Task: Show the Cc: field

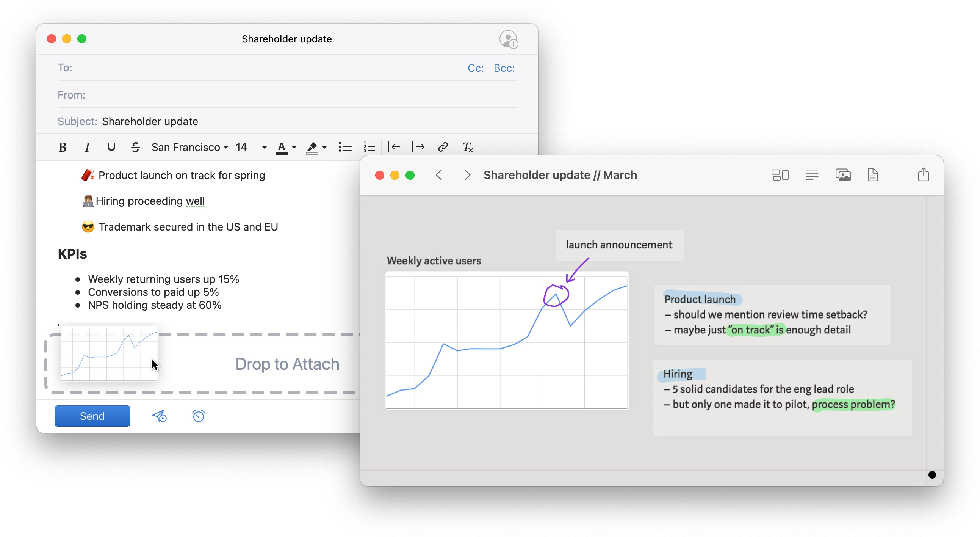Action: click(476, 68)
